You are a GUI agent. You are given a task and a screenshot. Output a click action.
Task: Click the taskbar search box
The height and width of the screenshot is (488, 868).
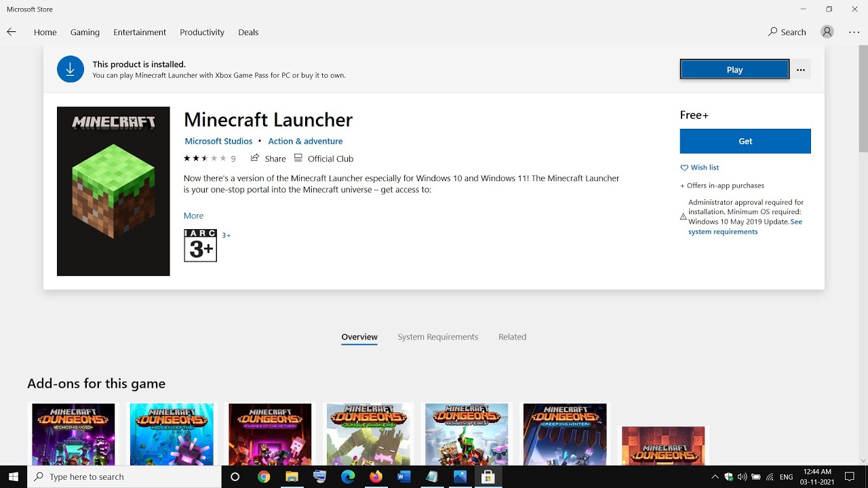coord(124,476)
